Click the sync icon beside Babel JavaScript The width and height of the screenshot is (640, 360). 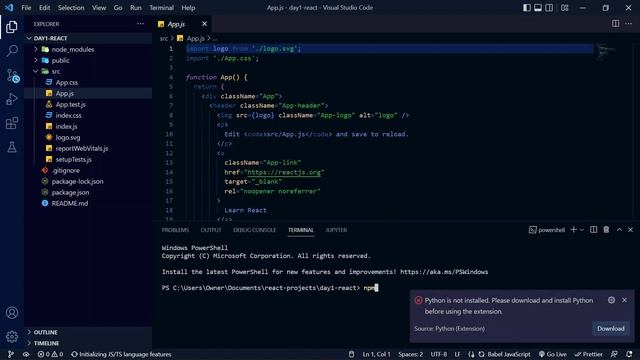tap(482, 354)
